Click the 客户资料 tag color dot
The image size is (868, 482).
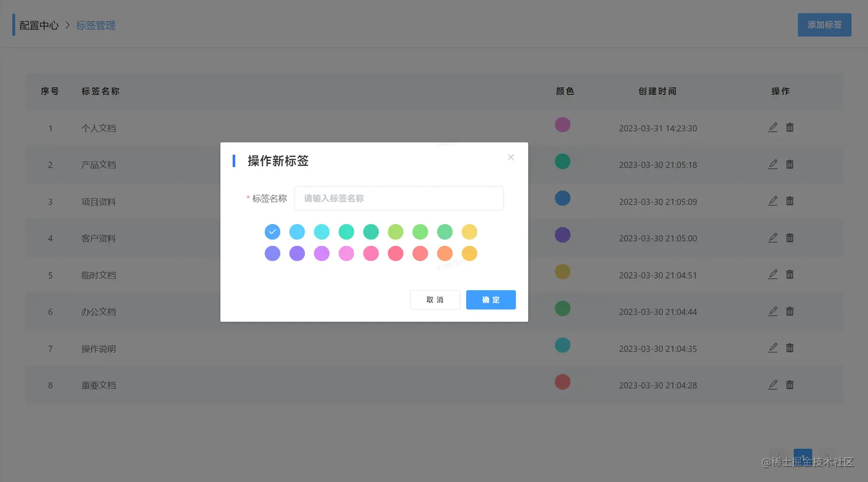tap(563, 235)
